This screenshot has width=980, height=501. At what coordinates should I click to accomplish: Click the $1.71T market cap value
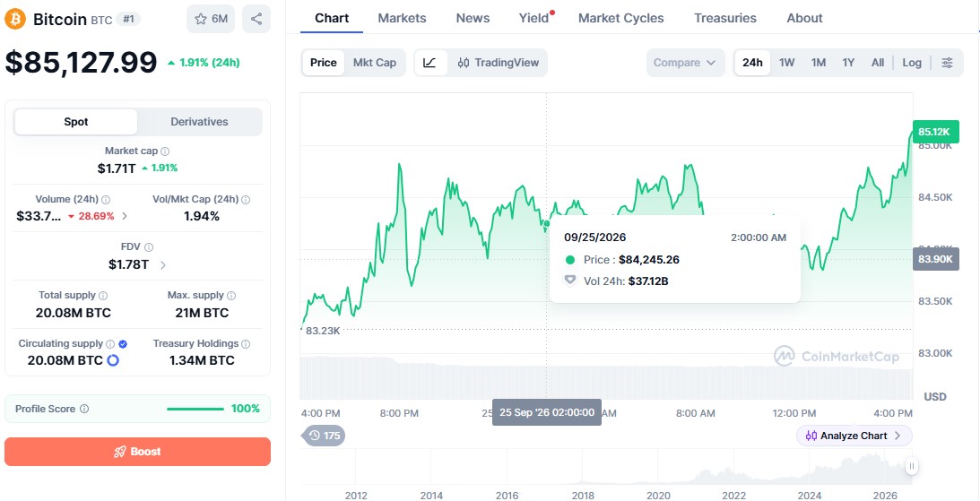click(x=117, y=168)
